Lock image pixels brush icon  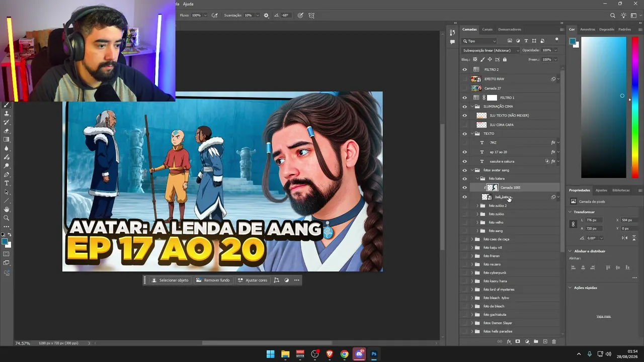(x=482, y=59)
